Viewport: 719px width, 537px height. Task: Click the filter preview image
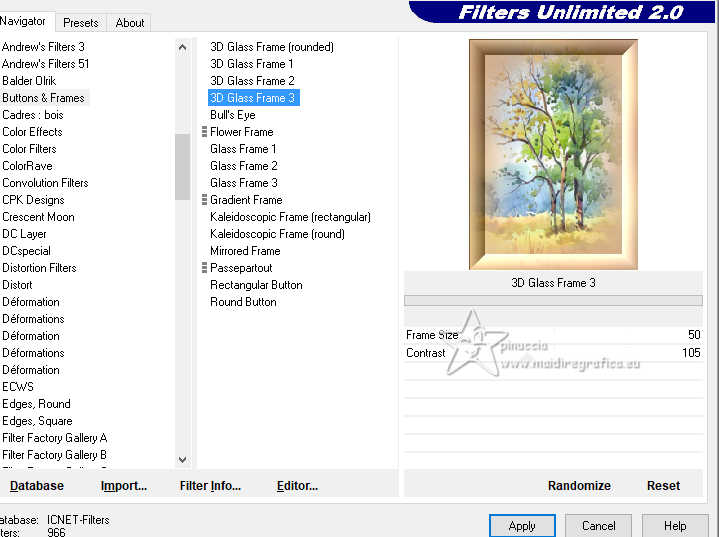(x=553, y=155)
